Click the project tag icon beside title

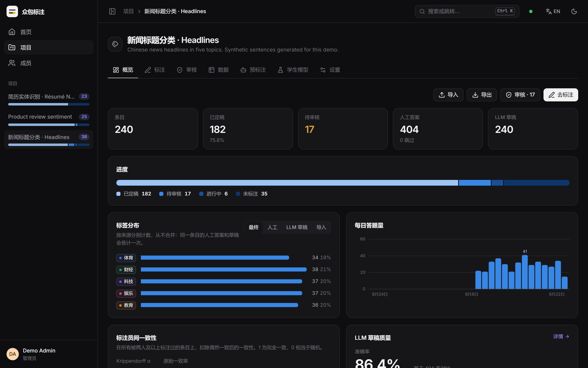(x=115, y=44)
